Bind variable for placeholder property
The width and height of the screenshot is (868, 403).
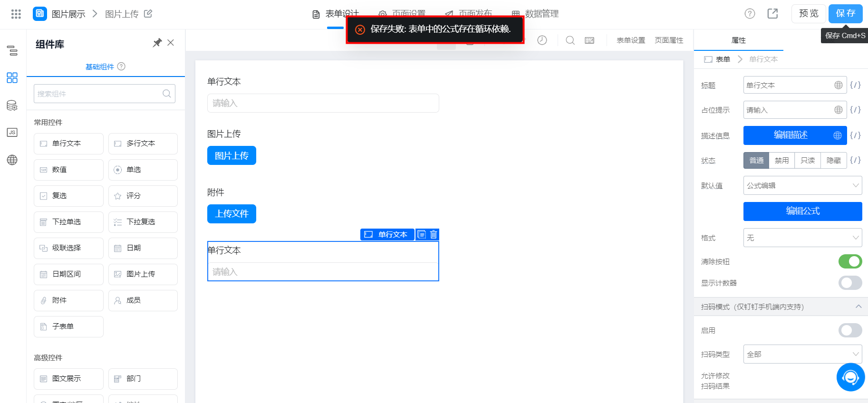point(855,110)
